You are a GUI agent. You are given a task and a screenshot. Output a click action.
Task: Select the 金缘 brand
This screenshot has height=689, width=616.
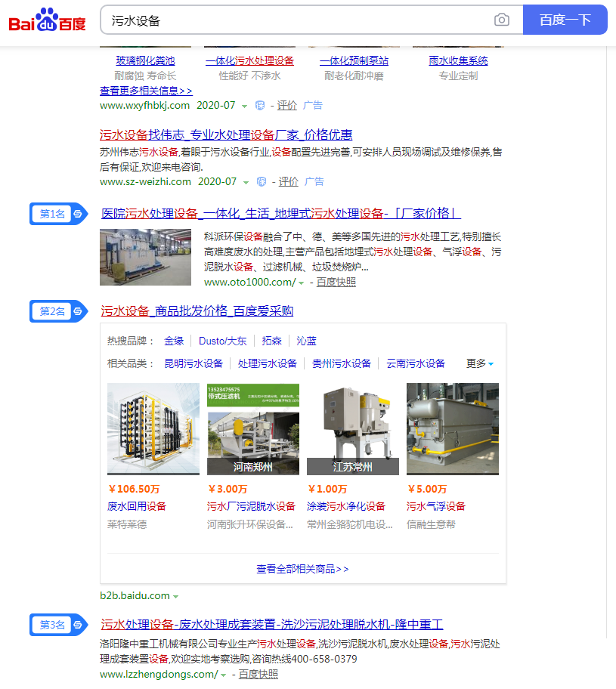point(174,341)
